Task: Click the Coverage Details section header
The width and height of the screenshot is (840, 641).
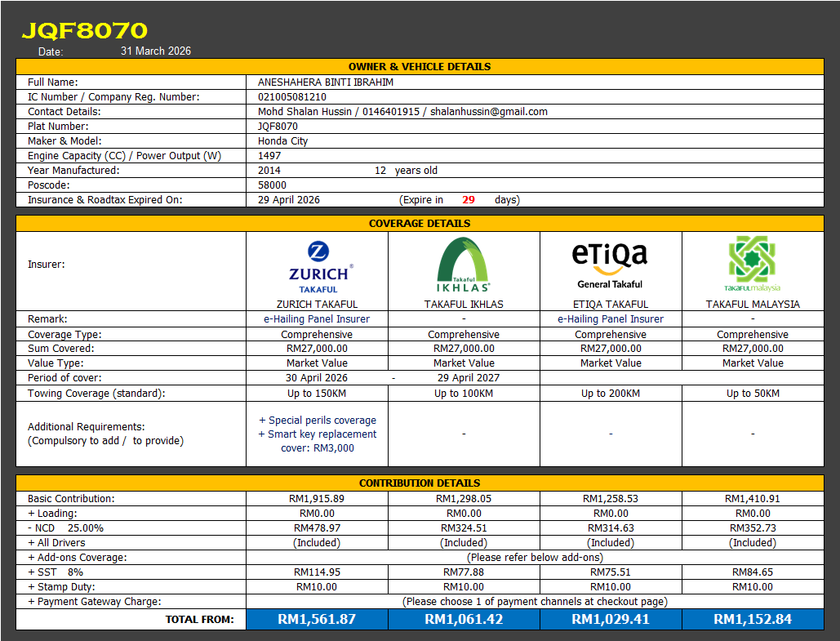Action: pos(420,223)
